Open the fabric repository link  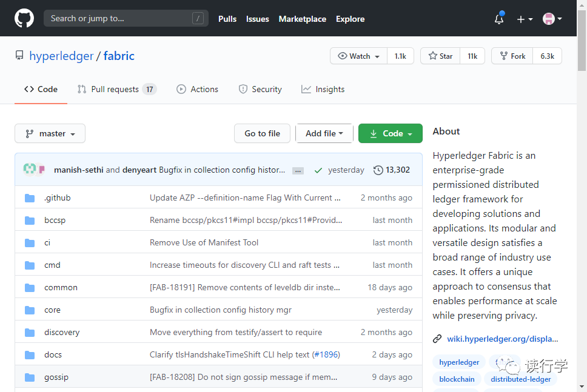119,56
